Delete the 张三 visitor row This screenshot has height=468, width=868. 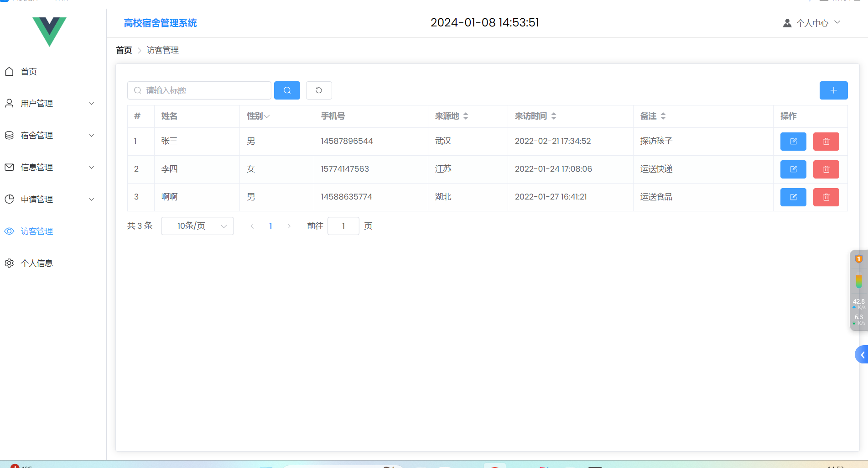click(826, 142)
